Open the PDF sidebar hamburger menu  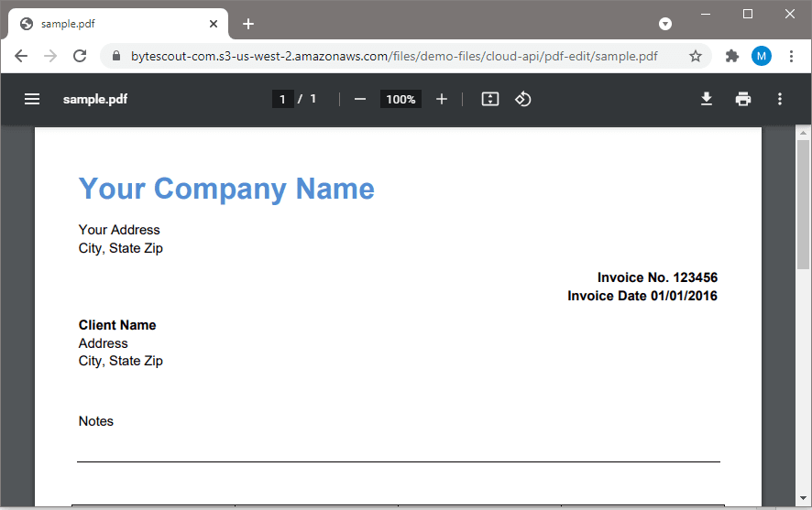[32, 99]
